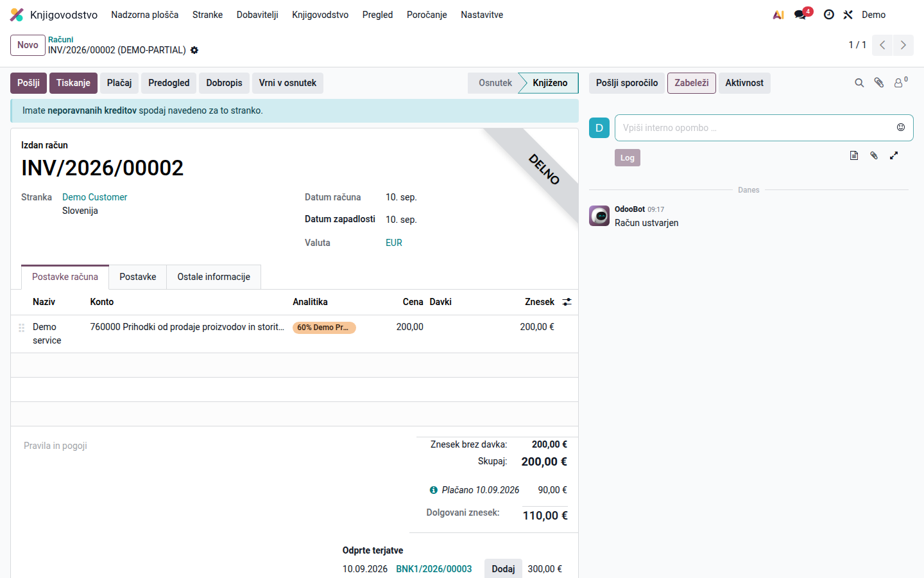Click Vrni v osnutek button
Image resolution: width=924 pixels, height=578 pixels.
point(287,83)
